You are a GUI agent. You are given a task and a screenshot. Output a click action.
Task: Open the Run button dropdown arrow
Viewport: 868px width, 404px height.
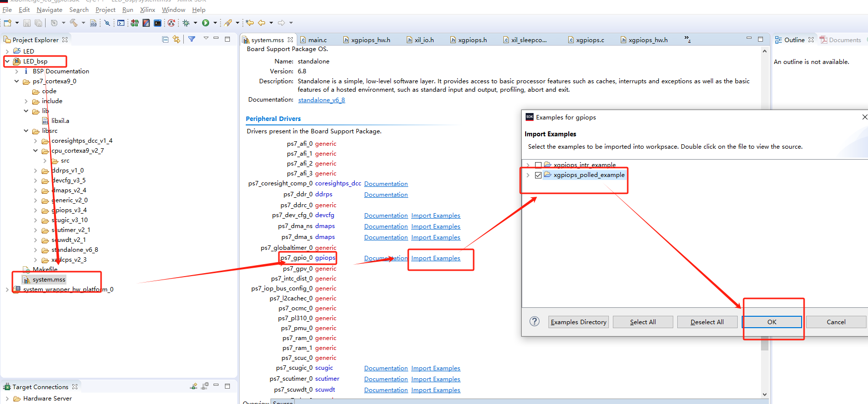click(x=215, y=23)
